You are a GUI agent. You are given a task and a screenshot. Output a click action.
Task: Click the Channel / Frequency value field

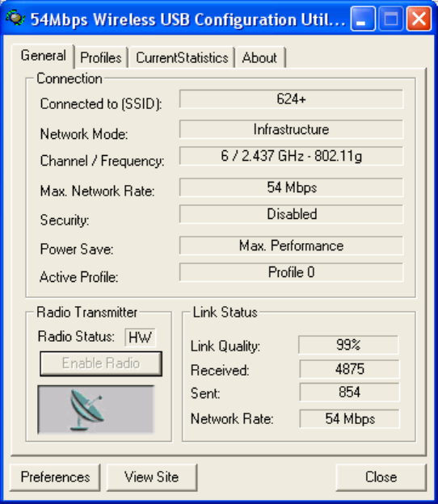tap(291, 156)
